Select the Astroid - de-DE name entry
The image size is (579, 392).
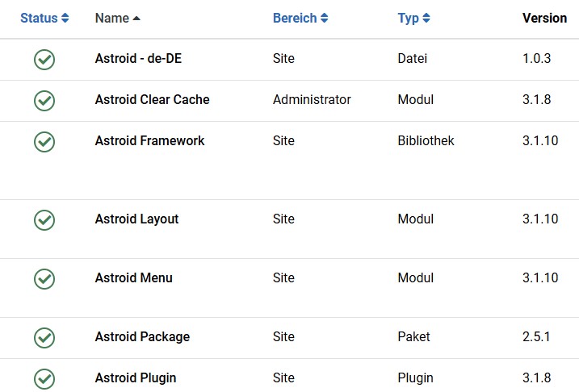(138, 58)
